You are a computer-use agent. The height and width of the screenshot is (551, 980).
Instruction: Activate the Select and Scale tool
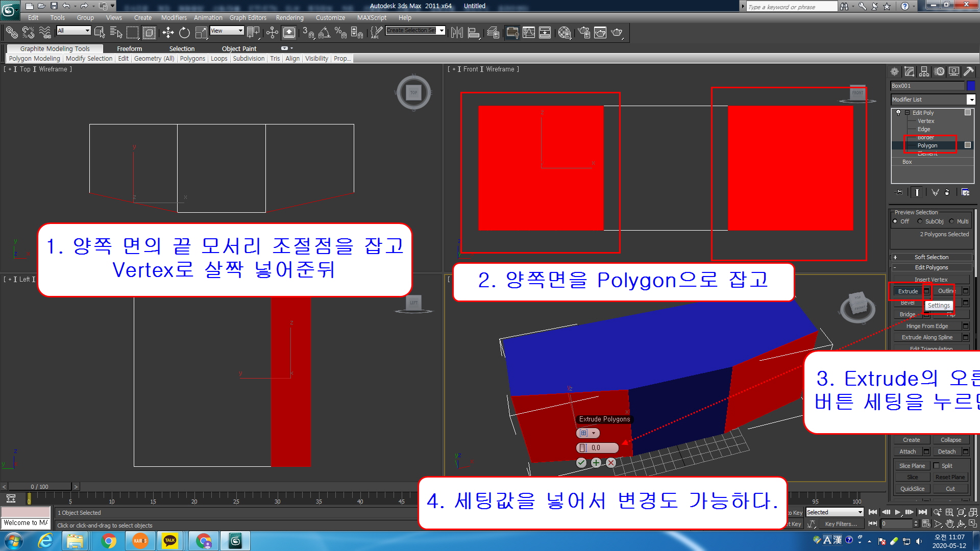[201, 33]
